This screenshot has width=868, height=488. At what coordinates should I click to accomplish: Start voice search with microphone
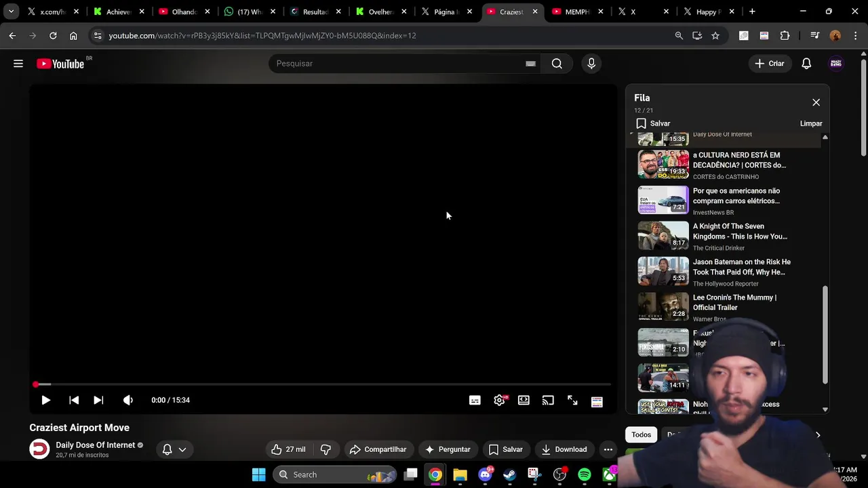coord(591,64)
